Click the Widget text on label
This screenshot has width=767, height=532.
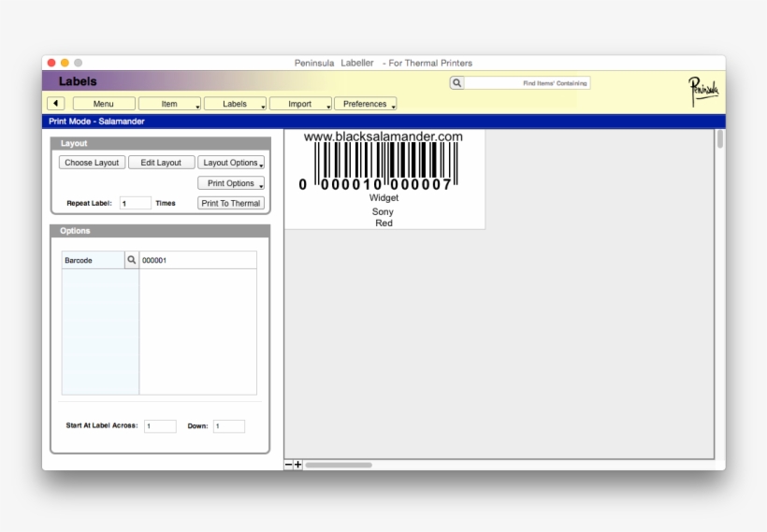tap(384, 197)
